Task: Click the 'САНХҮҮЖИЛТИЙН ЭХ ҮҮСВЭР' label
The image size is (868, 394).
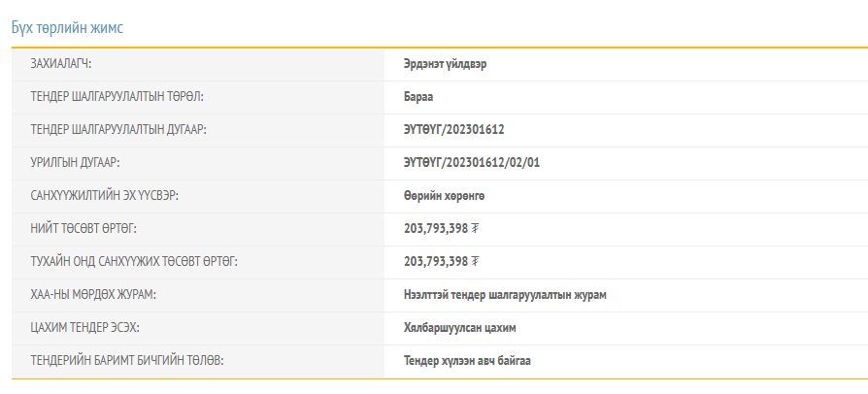Action: (105, 196)
